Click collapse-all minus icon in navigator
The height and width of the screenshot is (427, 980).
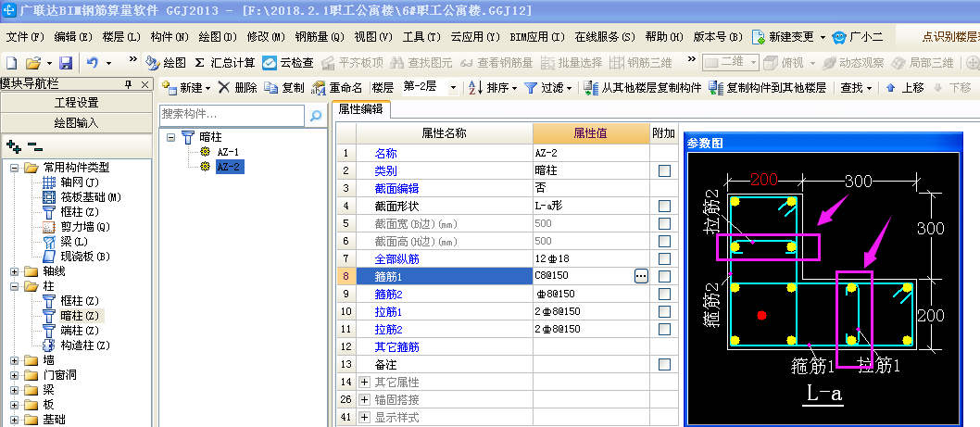[x=33, y=147]
